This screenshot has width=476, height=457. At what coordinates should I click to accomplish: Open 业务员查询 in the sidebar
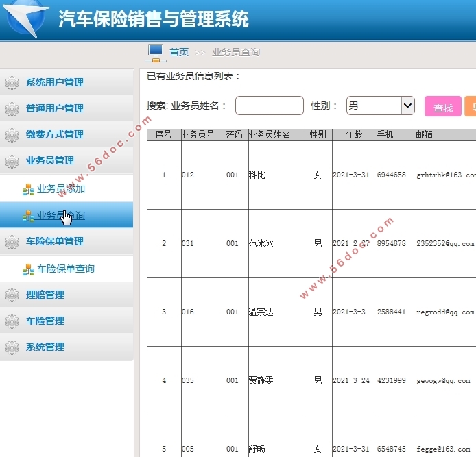click(x=61, y=215)
